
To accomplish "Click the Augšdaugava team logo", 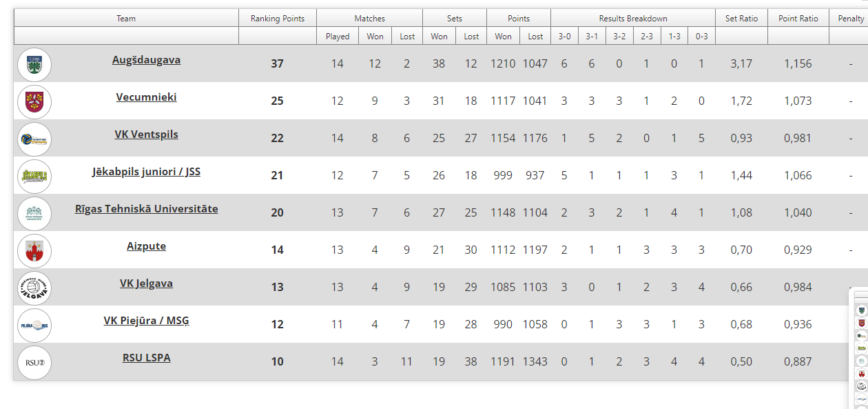I will pyautogui.click(x=34, y=64).
